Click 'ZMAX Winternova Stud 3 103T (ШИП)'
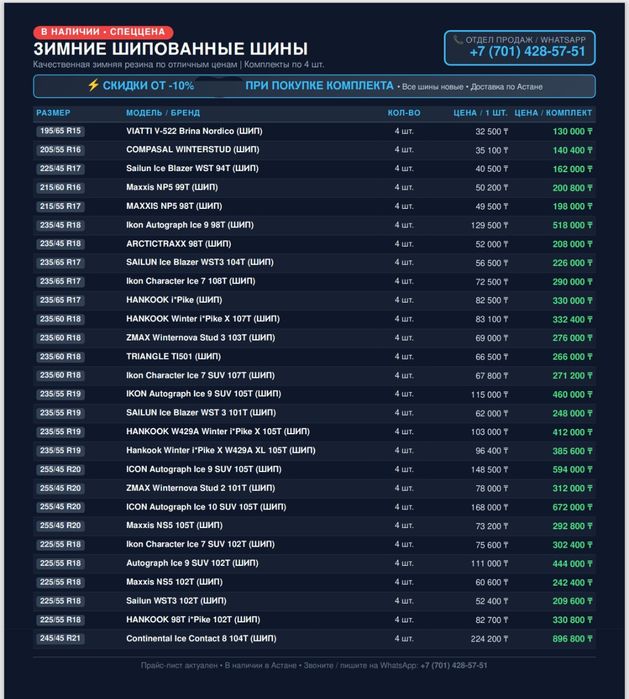The width and height of the screenshot is (629, 699). [201, 337]
